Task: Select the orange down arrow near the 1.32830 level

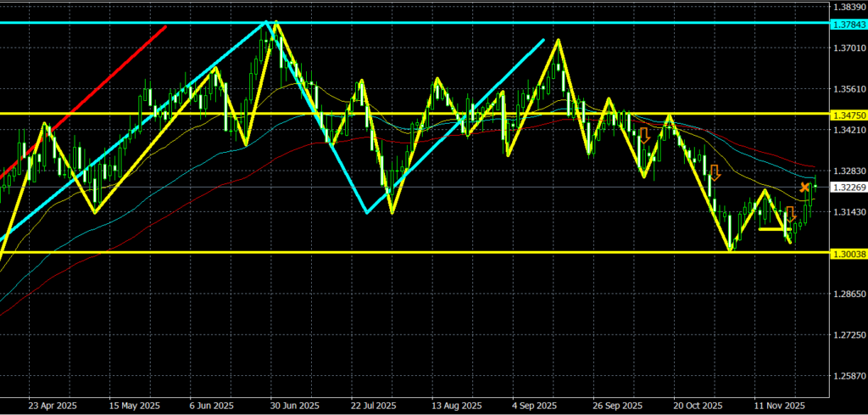Action: [x=715, y=173]
